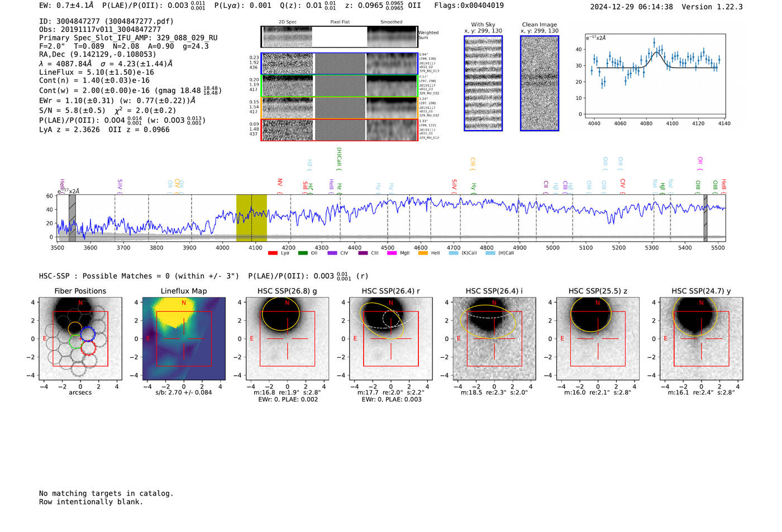The width and height of the screenshot is (782, 532).
Task: Click the With Sky cutout image
Action: click(483, 83)
